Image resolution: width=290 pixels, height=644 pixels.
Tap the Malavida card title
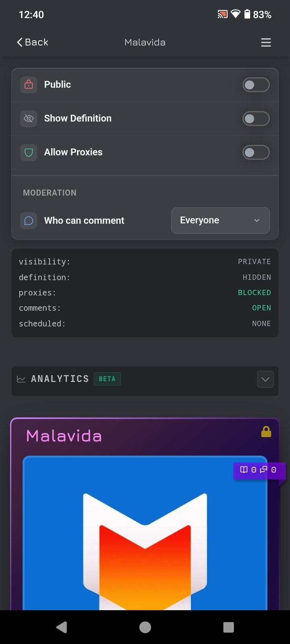tap(64, 436)
